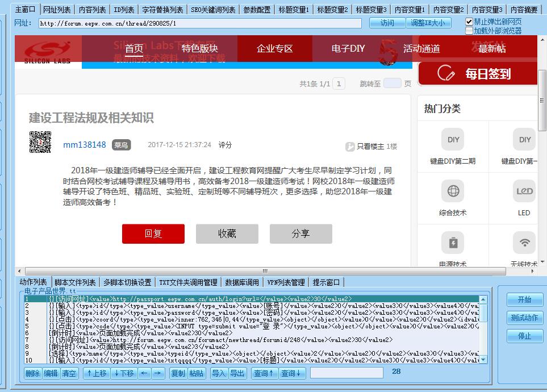Open the 标题变量1 tab
The height and width of the screenshot is (392, 547).
tap(294, 10)
